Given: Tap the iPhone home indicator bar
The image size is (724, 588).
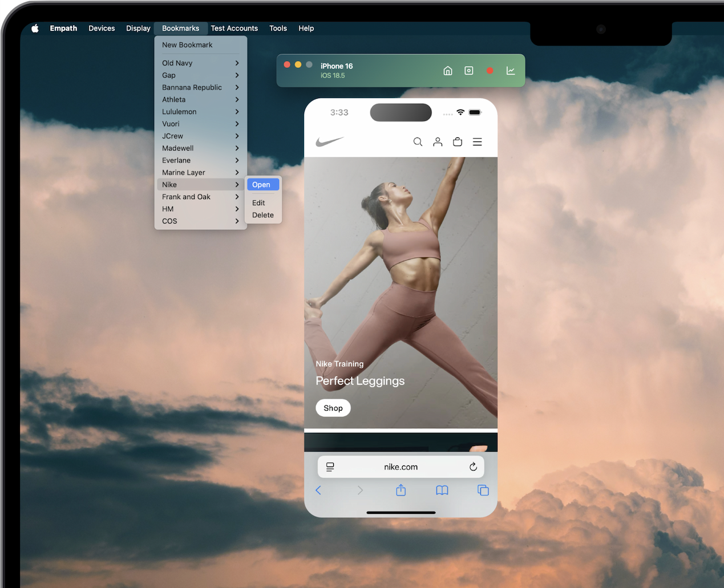Looking at the screenshot, I should pyautogui.click(x=401, y=513).
